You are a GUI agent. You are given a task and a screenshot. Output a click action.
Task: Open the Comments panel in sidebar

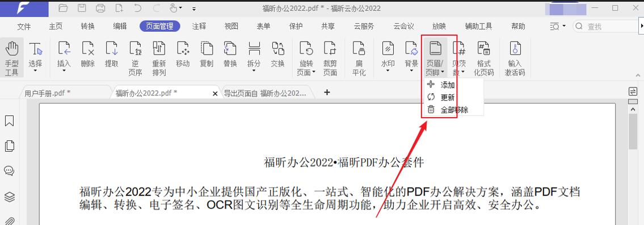9,171
